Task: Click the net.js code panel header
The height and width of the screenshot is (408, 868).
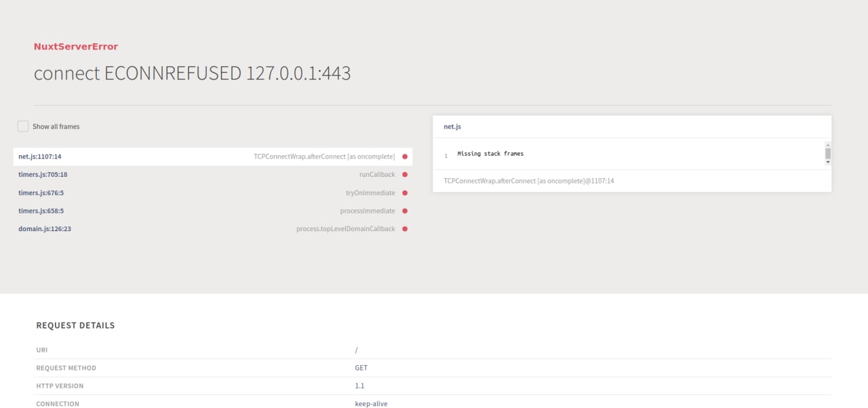Action: 632,127
